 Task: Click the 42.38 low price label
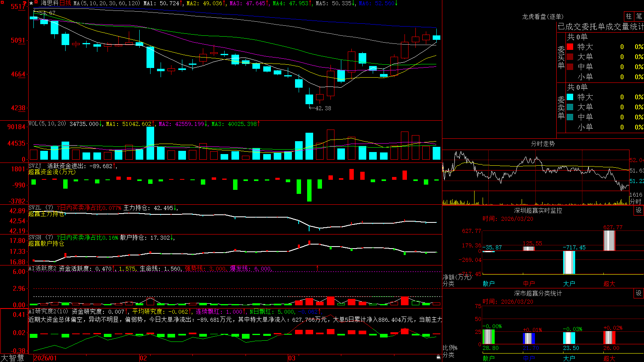point(323,108)
